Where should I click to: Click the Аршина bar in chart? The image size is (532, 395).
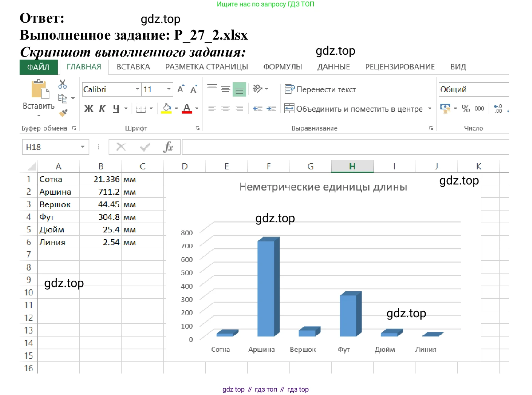point(268,287)
